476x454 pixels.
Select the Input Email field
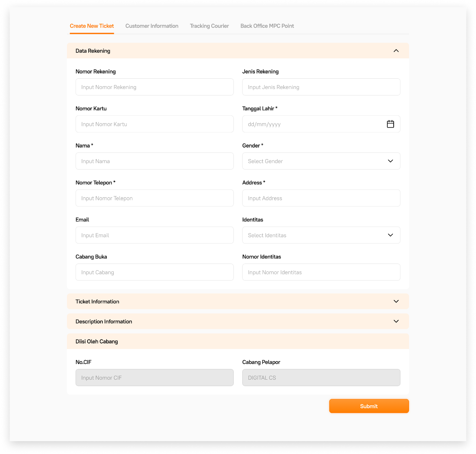point(155,235)
